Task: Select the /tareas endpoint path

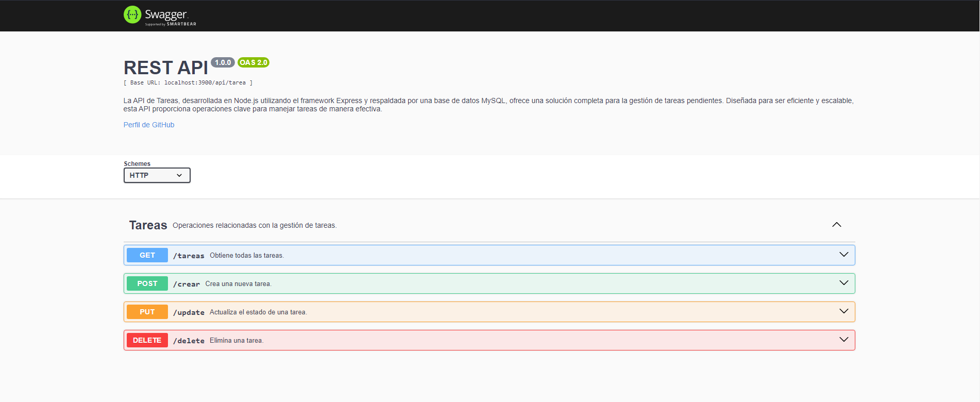Action: point(189,256)
